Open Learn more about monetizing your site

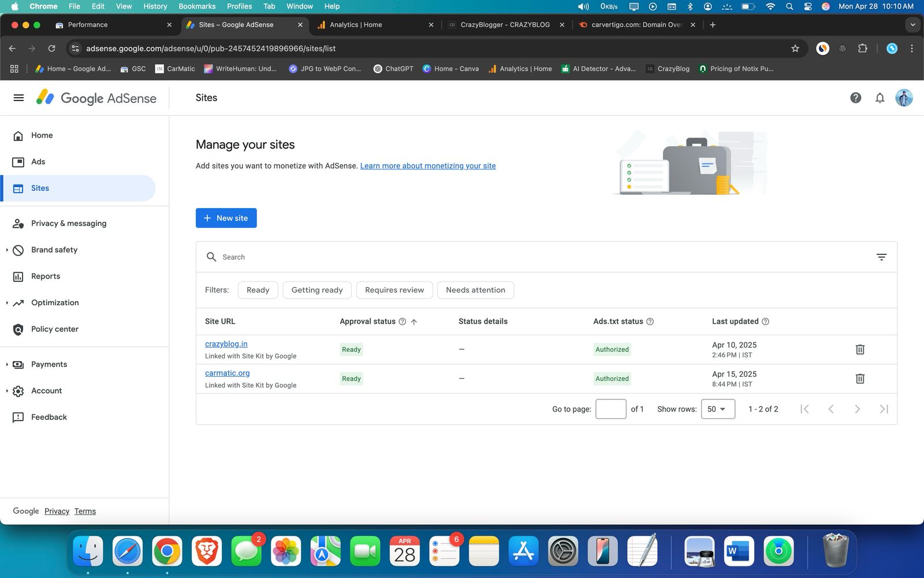tap(428, 166)
